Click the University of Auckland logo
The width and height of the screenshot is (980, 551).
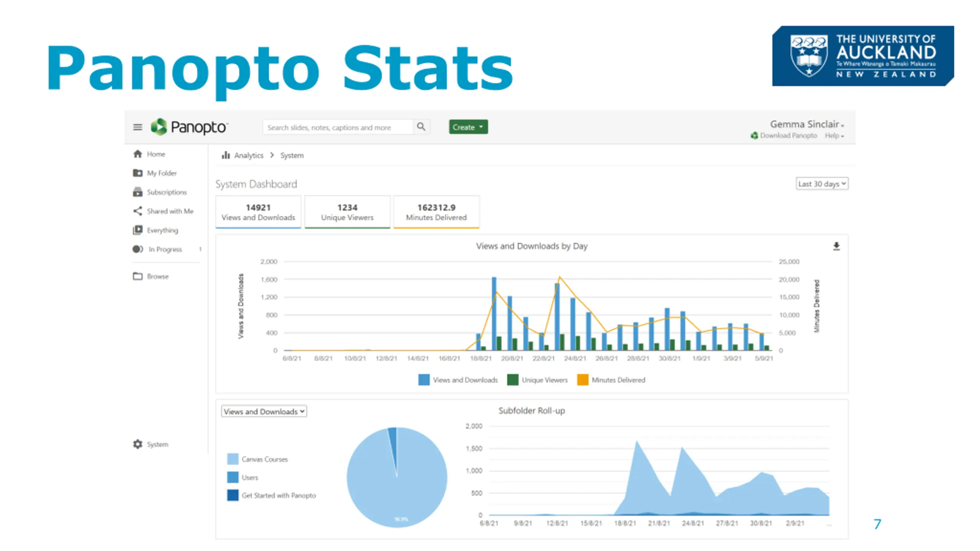point(863,56)
